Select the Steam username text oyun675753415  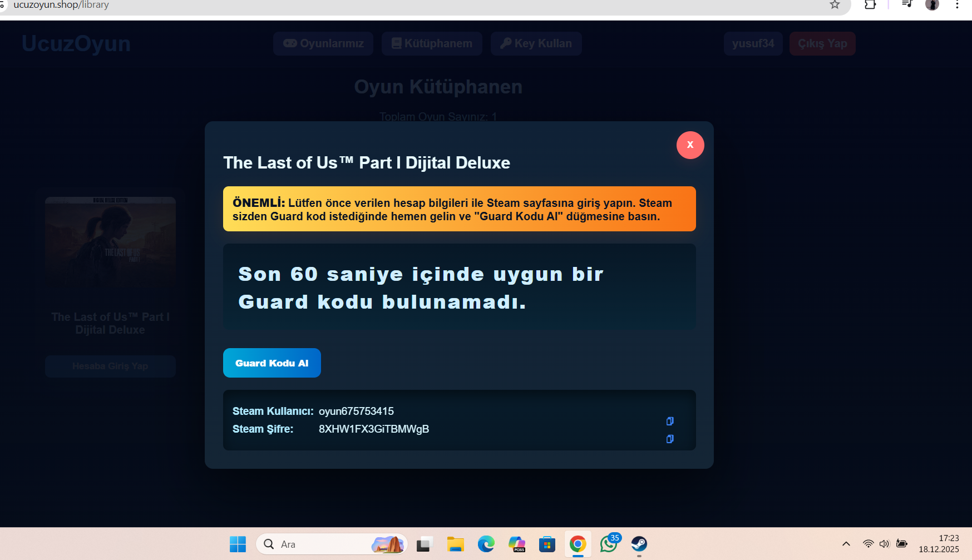pos(356,411)
